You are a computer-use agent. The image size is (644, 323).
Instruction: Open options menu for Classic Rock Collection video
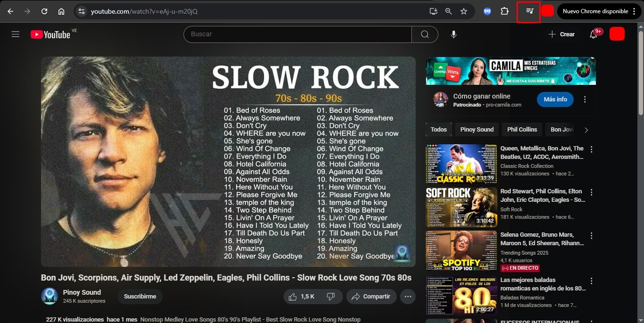pyautogui.click(x=591, y=149)
